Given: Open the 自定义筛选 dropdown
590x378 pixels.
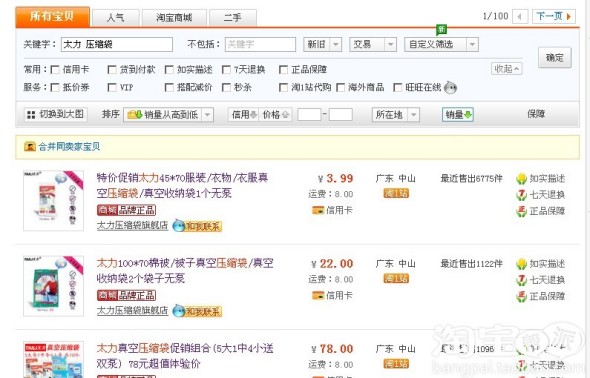Looking at the screenshot, I should click(441, 44).
